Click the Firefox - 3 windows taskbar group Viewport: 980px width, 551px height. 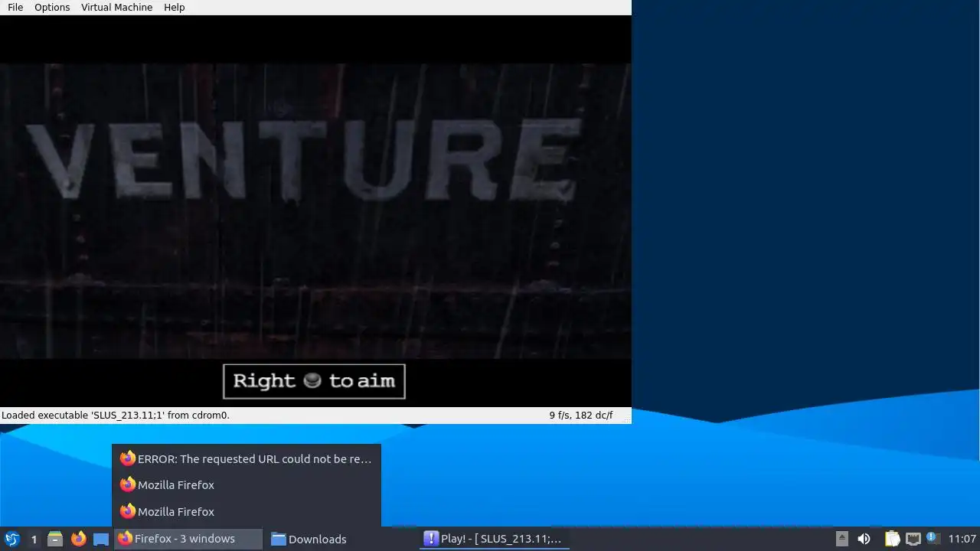pos(188,539)
